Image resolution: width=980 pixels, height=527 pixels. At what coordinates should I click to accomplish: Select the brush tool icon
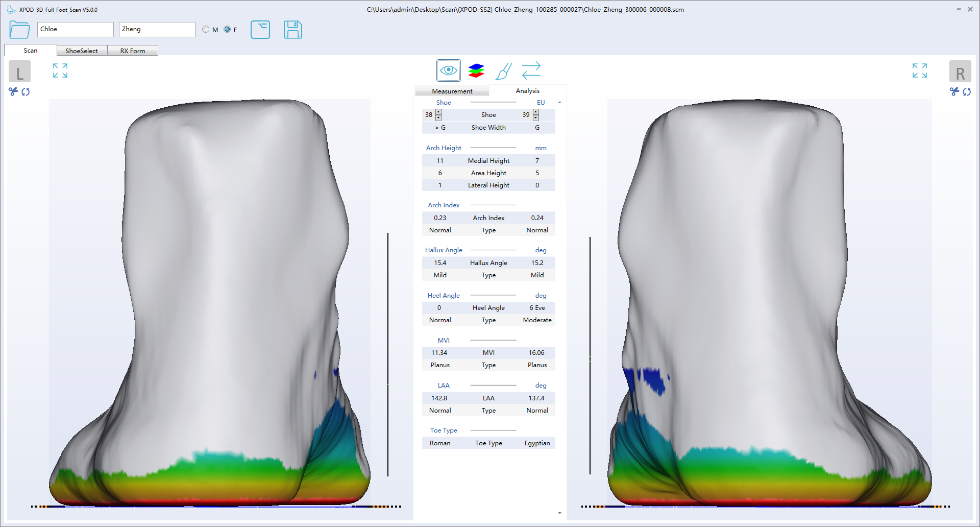503,71
